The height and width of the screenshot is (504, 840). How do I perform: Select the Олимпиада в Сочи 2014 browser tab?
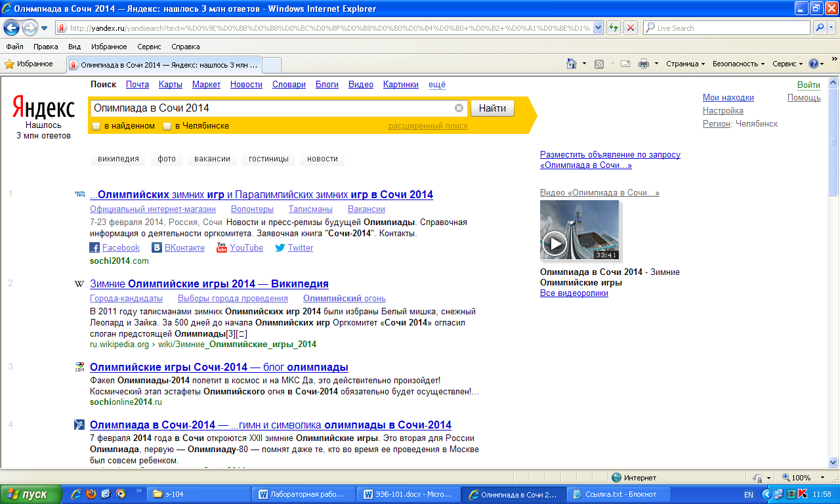[x=164, y=64]
